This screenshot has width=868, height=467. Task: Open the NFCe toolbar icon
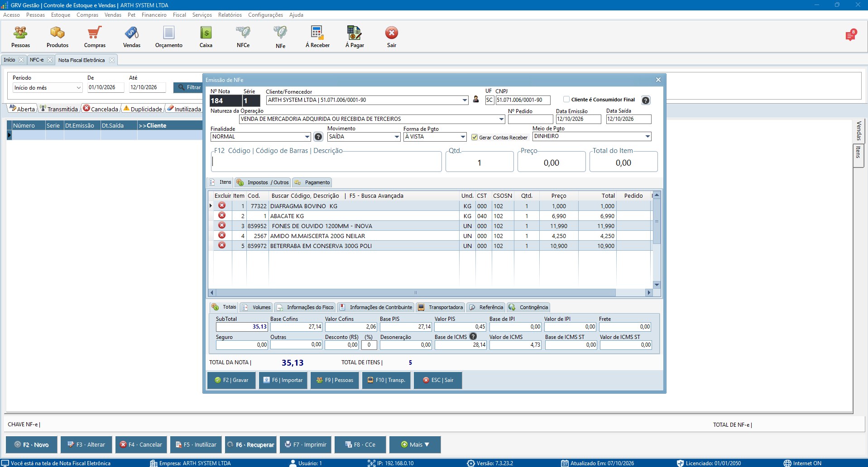pos(243,37)
